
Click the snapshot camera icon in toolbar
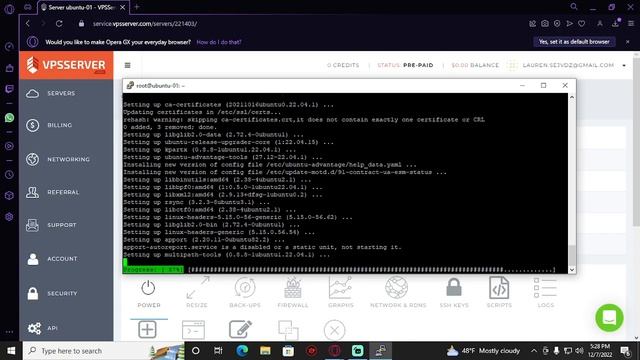(x=545, y=24)
